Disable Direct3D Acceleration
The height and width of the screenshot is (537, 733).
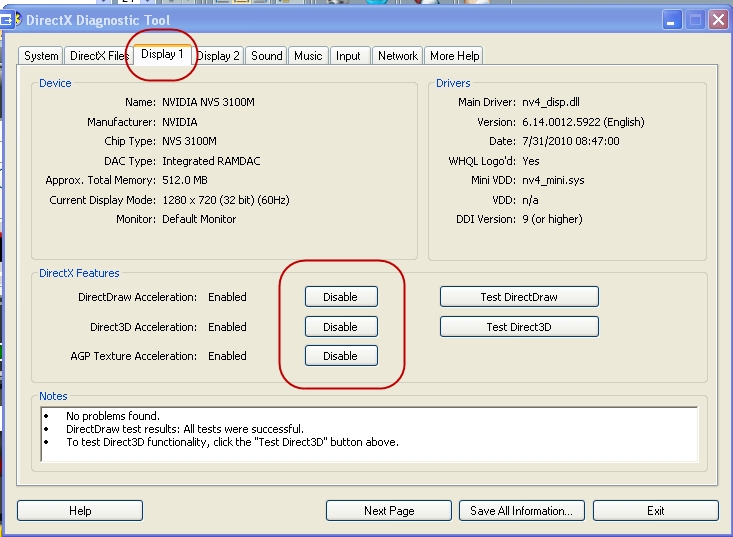(x=340, y=327)
